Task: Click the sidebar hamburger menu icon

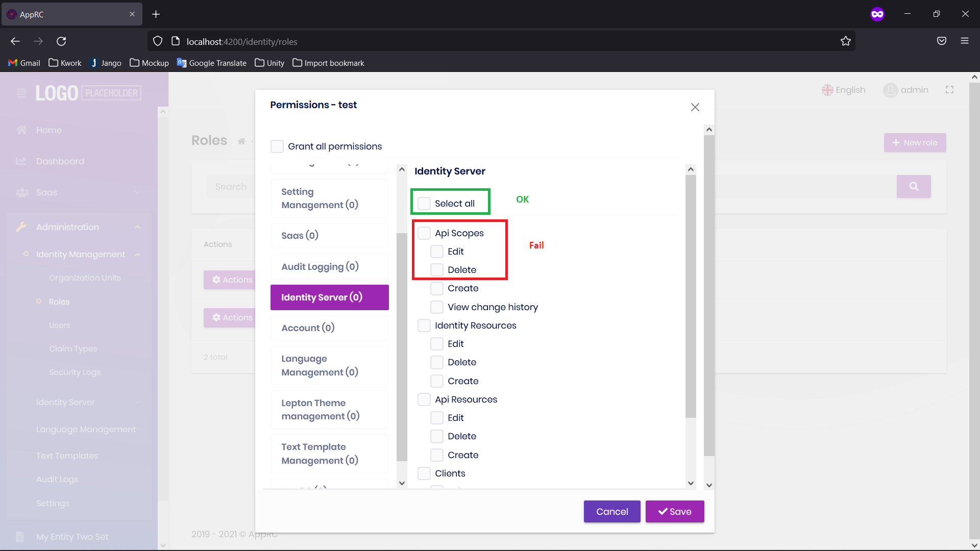Action: pos(20,93)
